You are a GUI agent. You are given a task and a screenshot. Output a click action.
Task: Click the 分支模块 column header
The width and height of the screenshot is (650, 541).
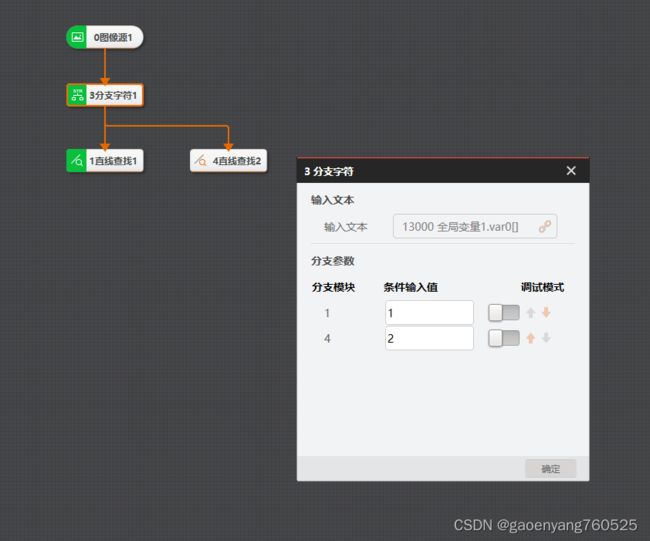333,287
